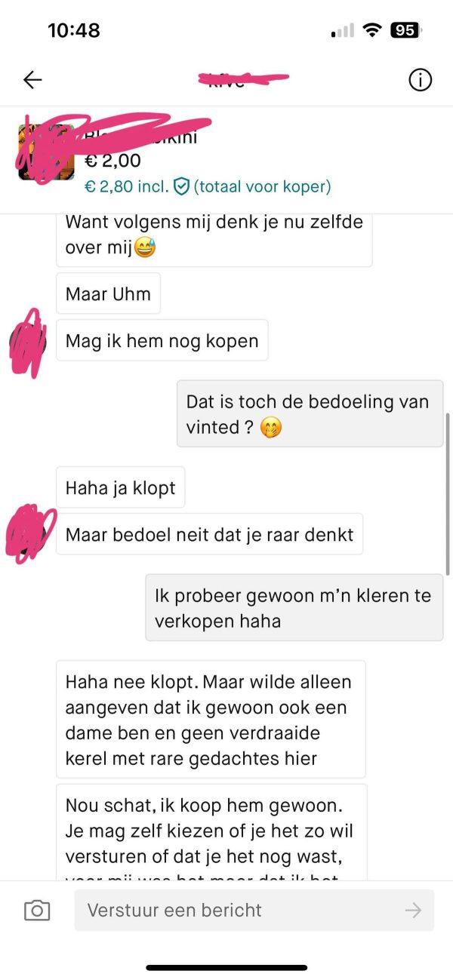
Task: Tap the 'Haha ja klopt' message bubble
Action: tap(121, 488)
